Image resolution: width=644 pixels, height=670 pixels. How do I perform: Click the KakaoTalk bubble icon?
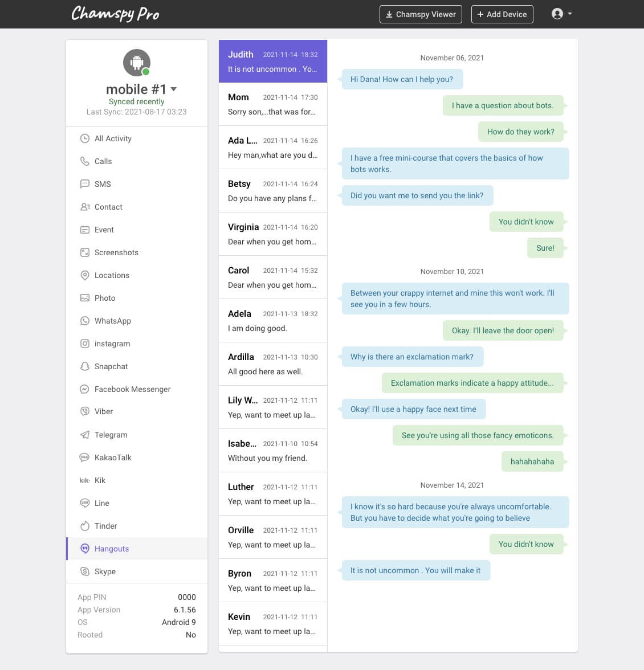coord(84,457)
